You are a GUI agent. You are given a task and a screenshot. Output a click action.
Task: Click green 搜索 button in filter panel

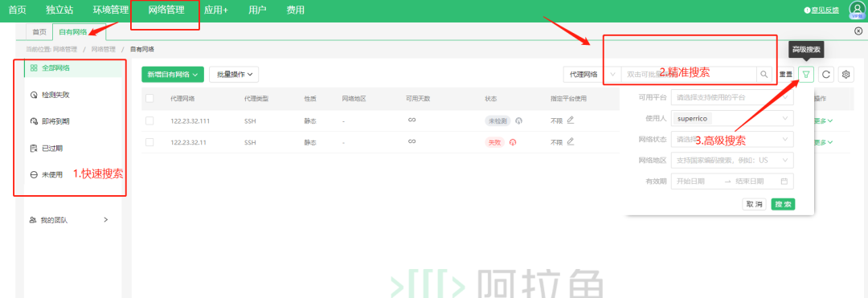(x=784, y=204)
